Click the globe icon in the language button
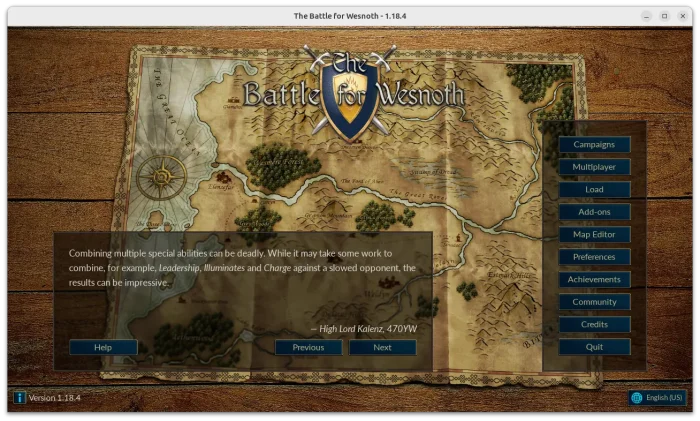700x421 pixels. (x=637, y=397)
